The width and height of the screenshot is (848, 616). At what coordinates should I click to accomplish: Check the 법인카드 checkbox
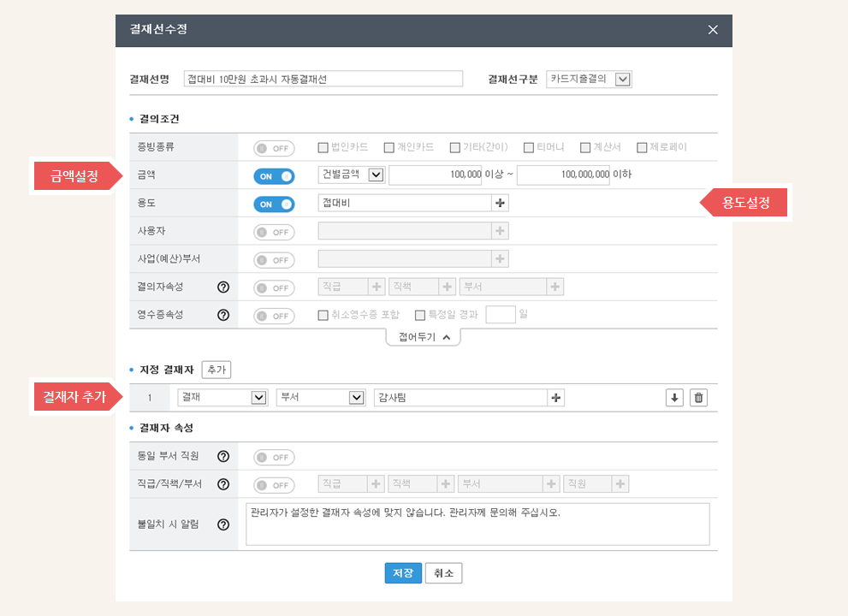pos(323,147)
